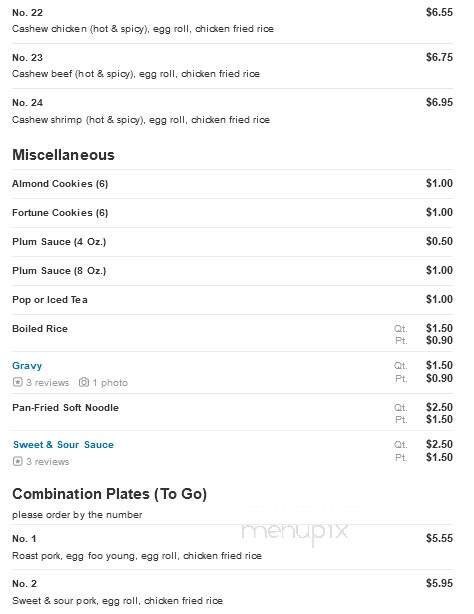
Task: View the 3 reviews for Gravy
Action: pos(47,383)
